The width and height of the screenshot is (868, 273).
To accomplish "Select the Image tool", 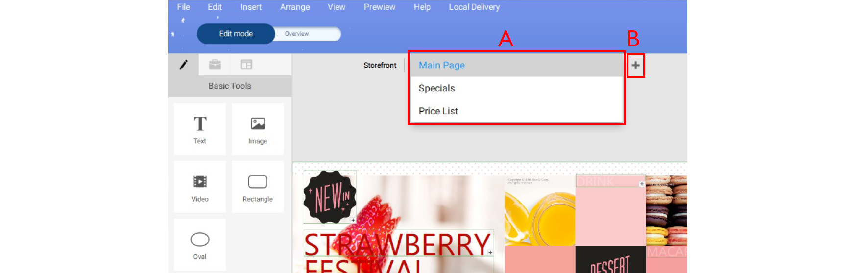I will (x=258, y=129).
